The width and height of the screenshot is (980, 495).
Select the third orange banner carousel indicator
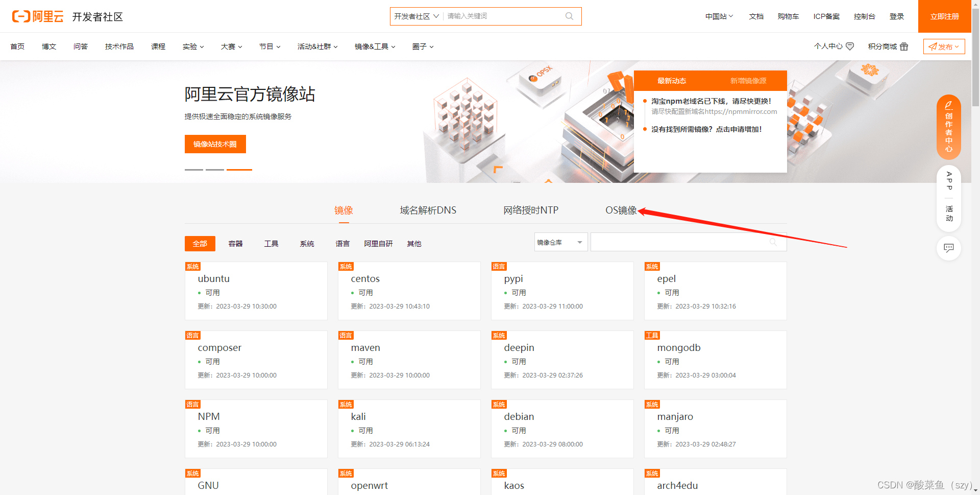239,170
